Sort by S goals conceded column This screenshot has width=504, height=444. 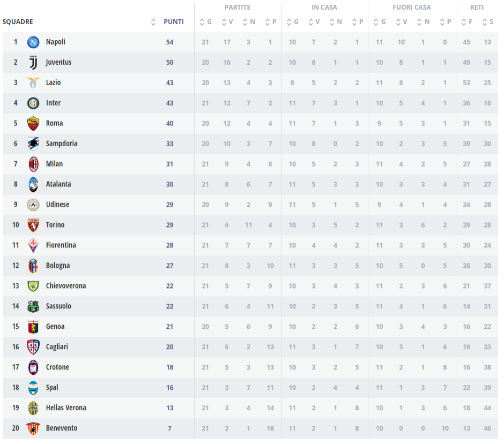click(x=487, y=22)
